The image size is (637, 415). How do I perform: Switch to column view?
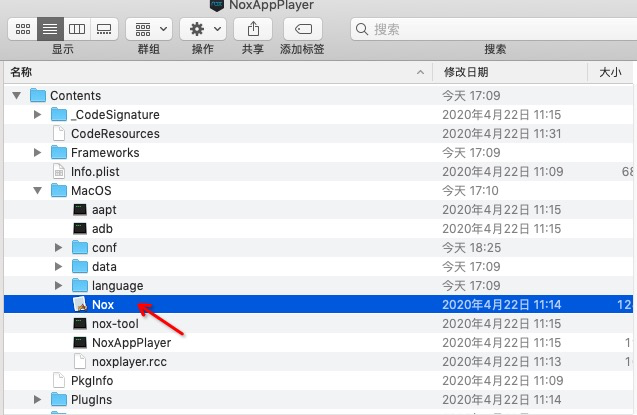77,29
